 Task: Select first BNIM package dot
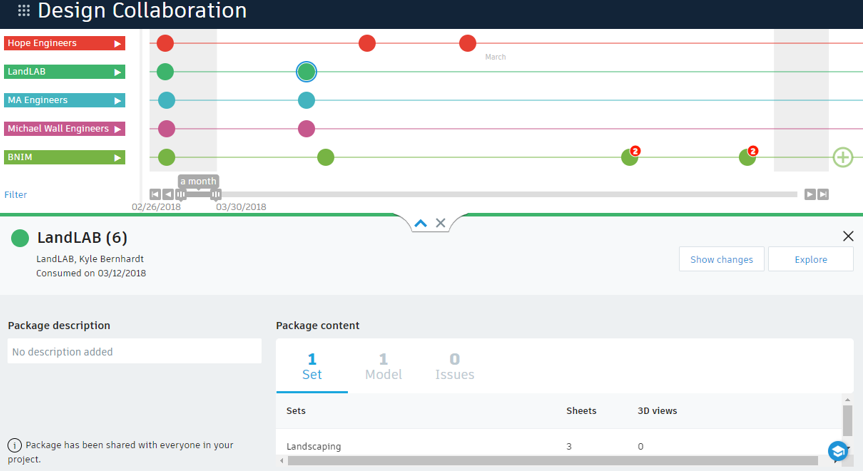pos(166,157)
